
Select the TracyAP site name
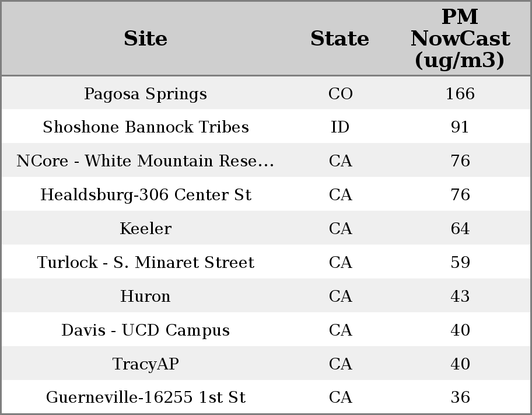[145, 364]
